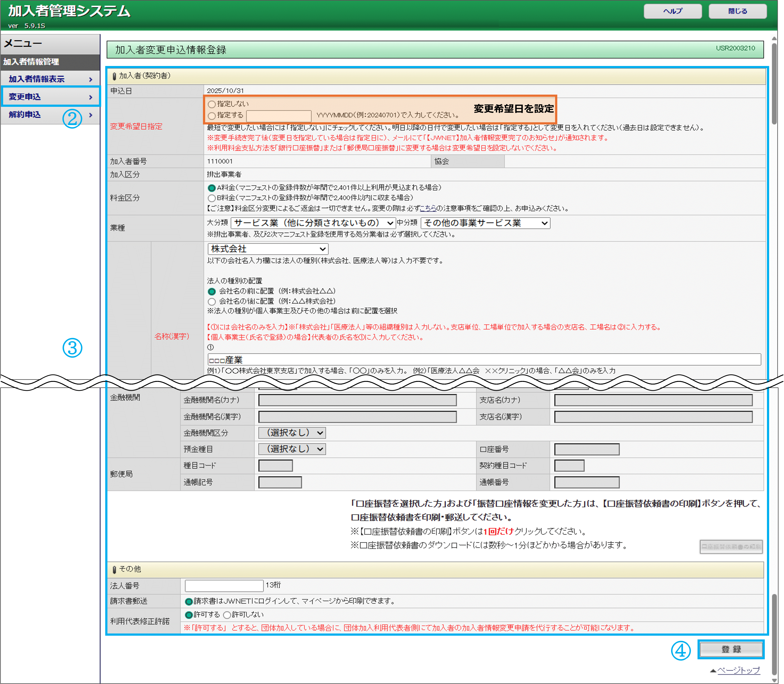Click chevron arrow beside 加入者情報表示

[x=91, y=79]
